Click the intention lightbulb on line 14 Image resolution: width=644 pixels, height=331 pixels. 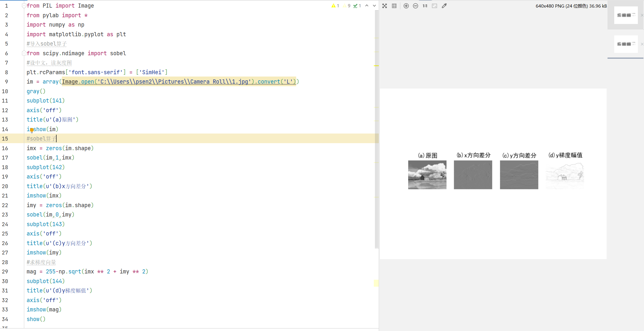[x=32, y=130]
